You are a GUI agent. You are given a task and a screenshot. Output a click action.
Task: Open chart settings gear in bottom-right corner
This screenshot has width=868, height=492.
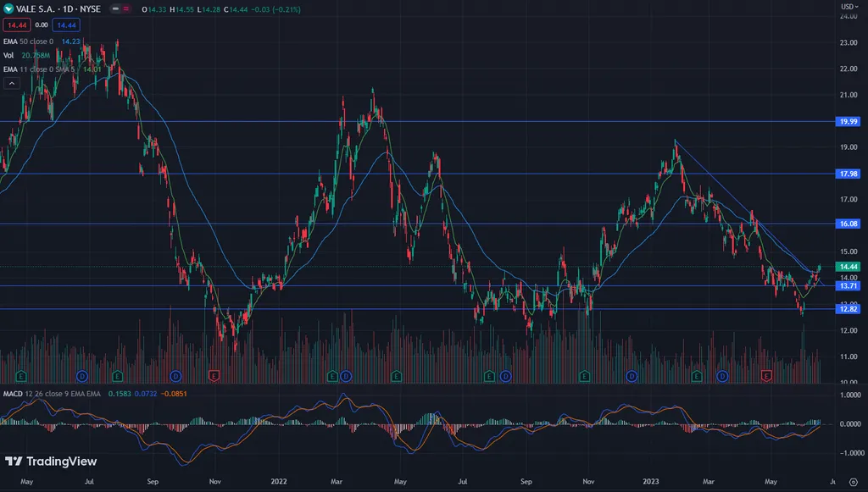(x=853, y=481)
